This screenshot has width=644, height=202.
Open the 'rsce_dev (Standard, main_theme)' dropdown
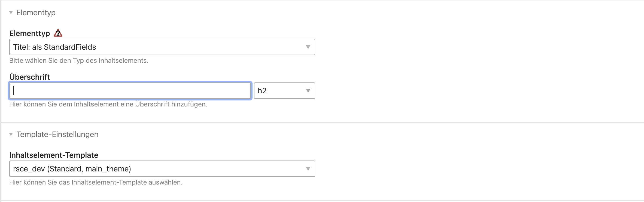point(158,169)
